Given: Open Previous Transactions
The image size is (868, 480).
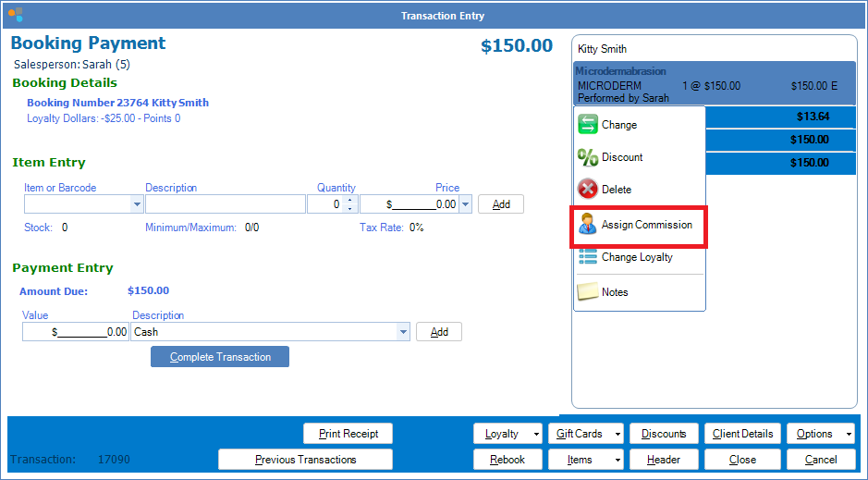Looking at the screenshot, I should tap(305, 460).
